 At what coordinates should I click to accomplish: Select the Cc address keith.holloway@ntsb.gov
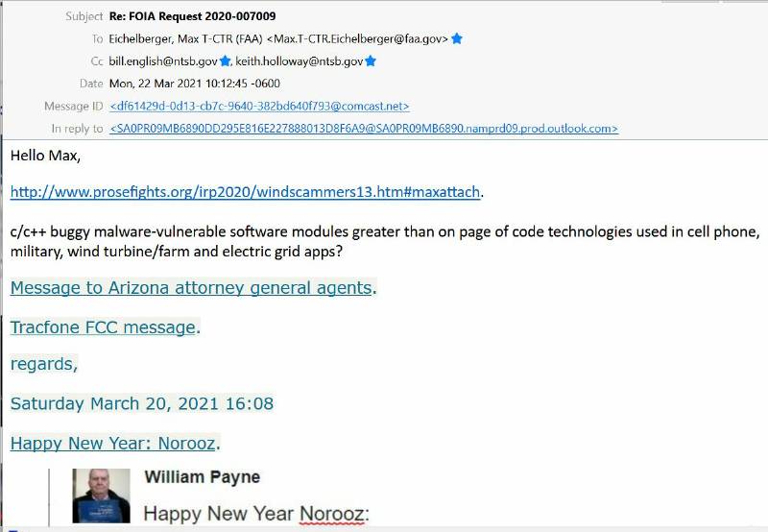click(x=300, y=61)
